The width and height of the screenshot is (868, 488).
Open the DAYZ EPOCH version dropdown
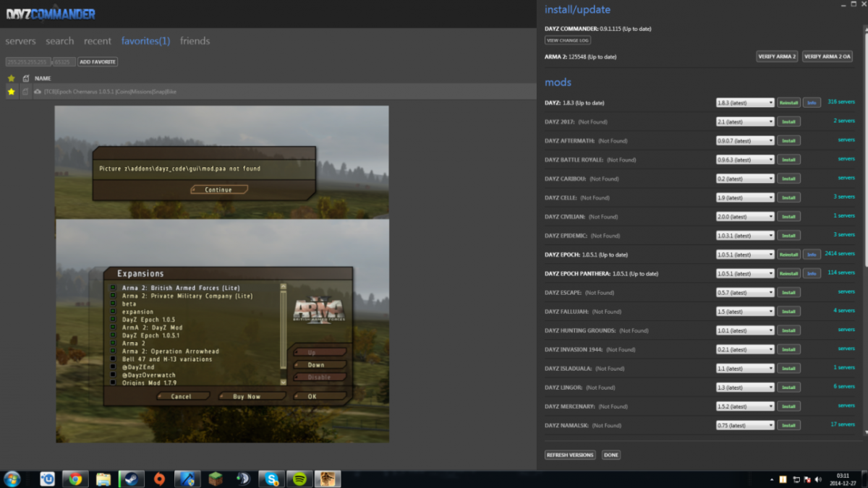tap(745, 254)
